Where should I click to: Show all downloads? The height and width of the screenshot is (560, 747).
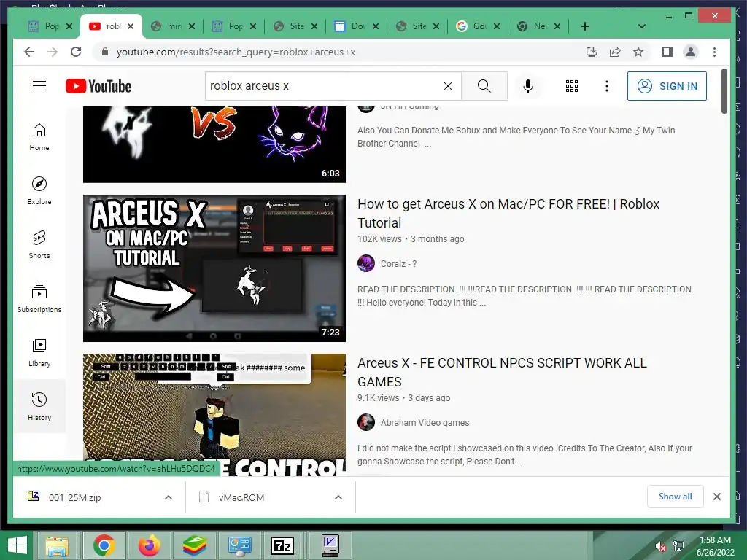tap(675, 496)
